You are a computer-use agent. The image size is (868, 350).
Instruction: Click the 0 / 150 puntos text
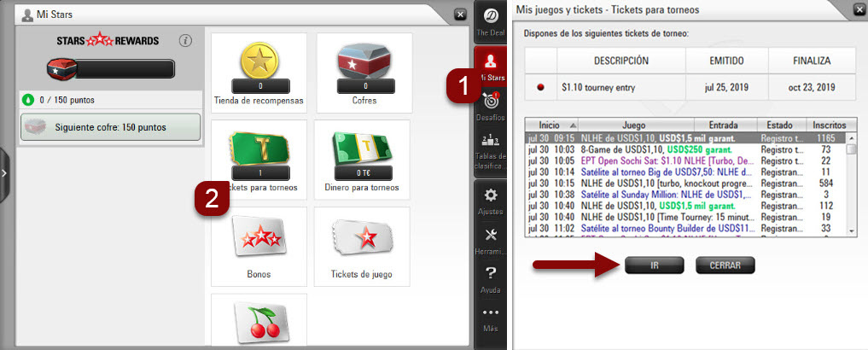[65, 101]
